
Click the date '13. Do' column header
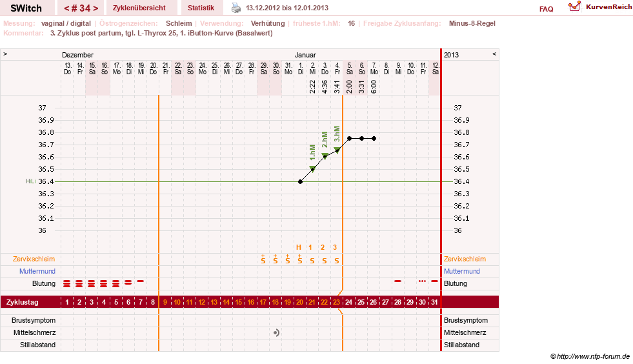click(x=67, y=68)
